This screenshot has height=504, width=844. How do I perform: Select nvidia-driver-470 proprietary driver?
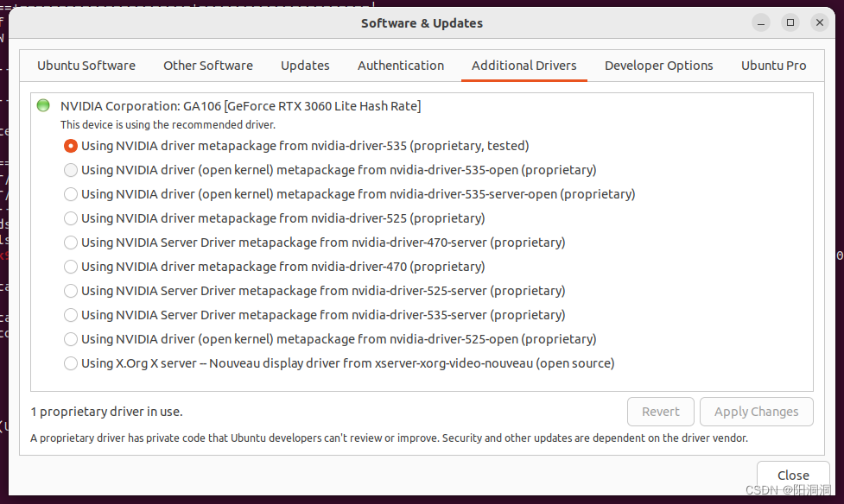71,267
